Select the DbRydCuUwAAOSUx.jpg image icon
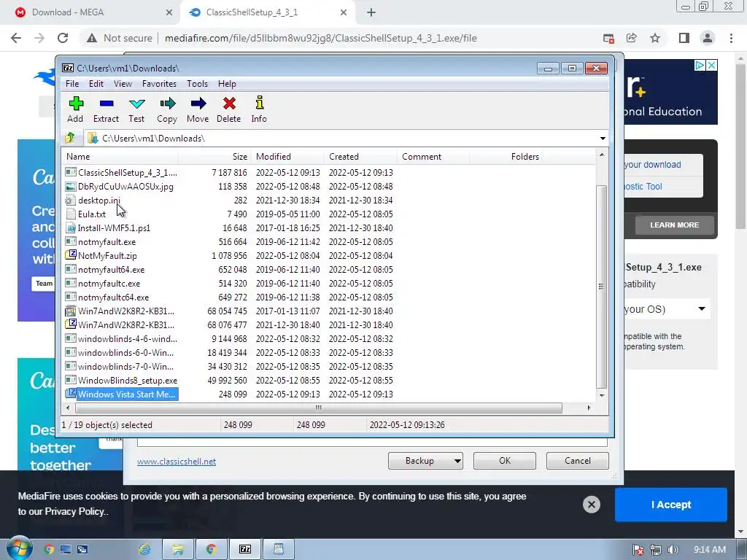 point(71,186)
